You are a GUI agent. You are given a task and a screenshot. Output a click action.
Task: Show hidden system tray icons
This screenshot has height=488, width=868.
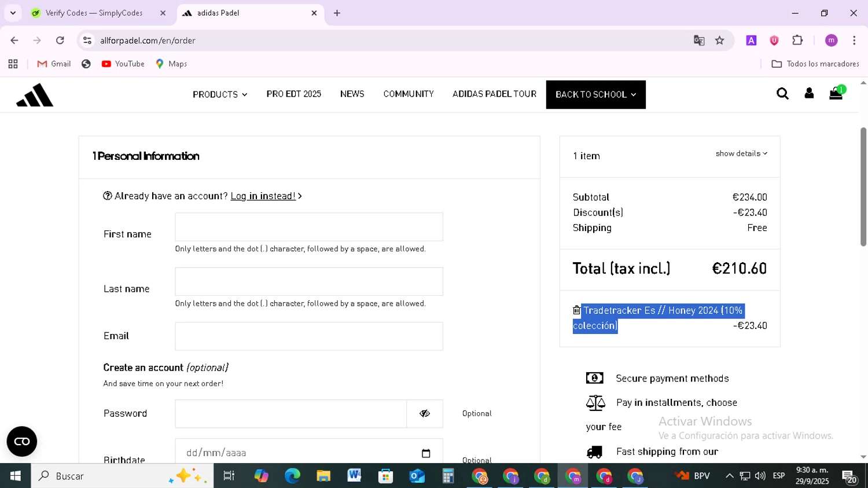(x=730, y=476)
